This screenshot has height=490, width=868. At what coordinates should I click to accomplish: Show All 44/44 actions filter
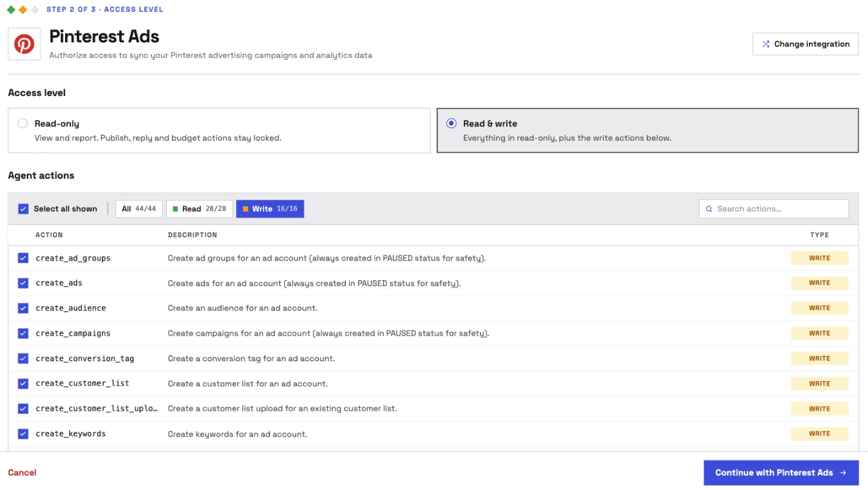tap(139, 209)
